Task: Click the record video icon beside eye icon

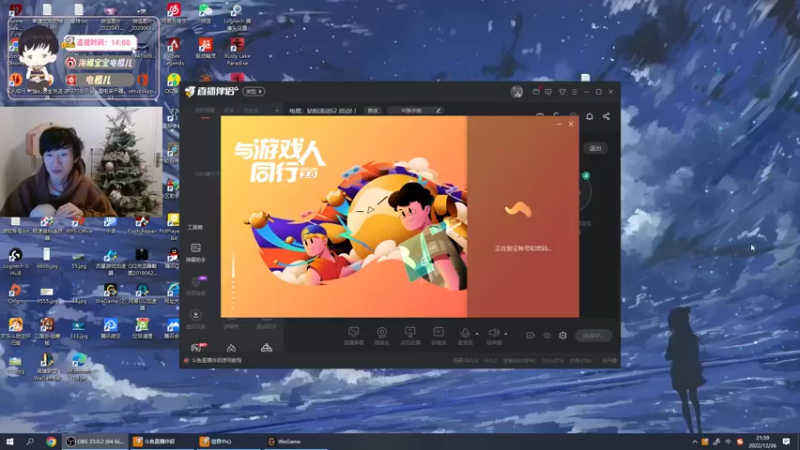Action: pyautogui.click(x=531, y=335)
